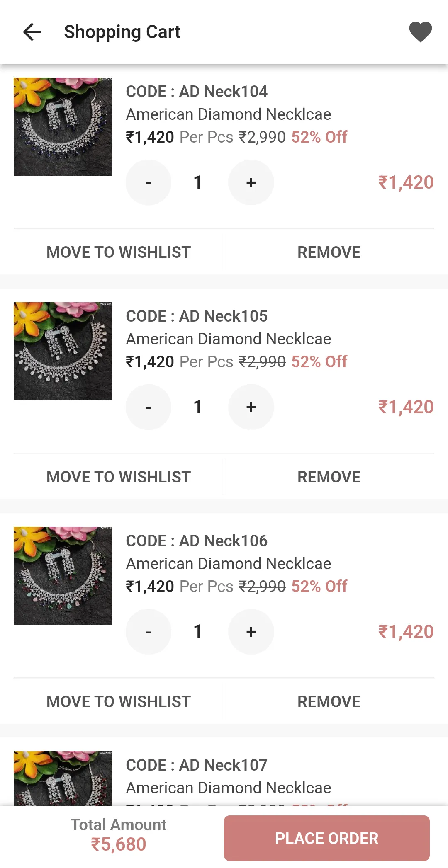Tap the back arrow icon
The image size is (448, 868).
pyautogui.click(x=32, y=32)
